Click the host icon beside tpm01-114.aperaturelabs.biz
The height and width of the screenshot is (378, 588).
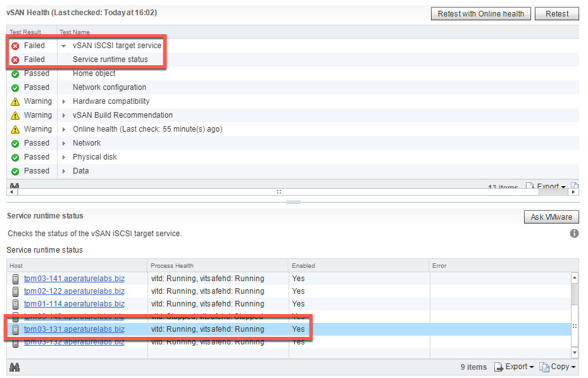pyautogui.click(x=16, y=304)
